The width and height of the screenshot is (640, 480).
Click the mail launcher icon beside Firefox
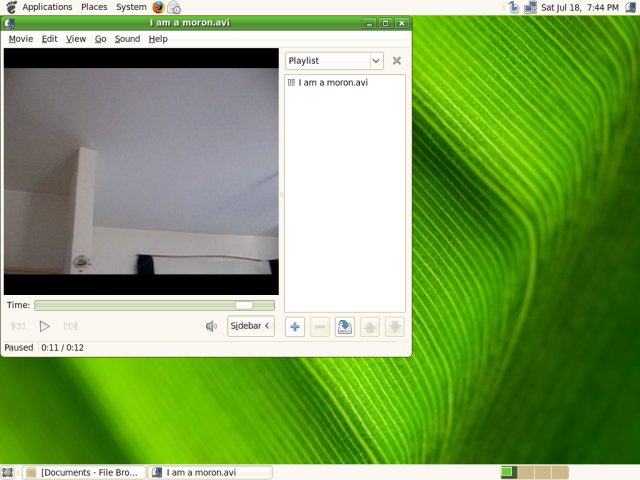(x=174, y=7)
